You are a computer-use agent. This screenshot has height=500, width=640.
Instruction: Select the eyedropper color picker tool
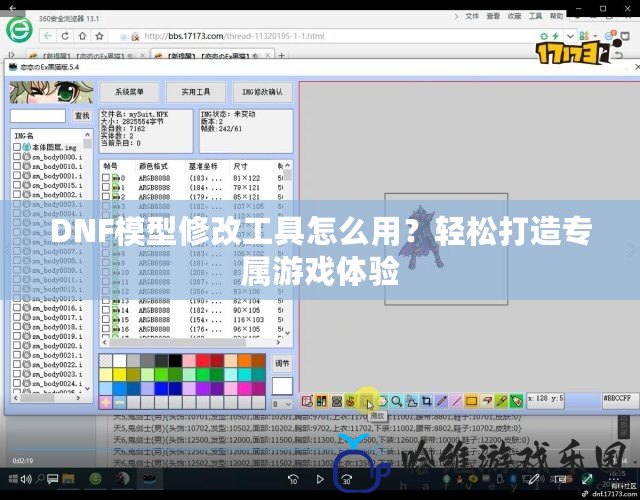point(502,402)
